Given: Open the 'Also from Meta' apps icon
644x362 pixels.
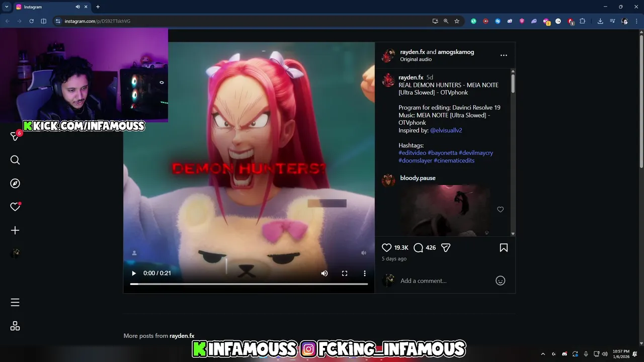Looking at the screenshot, I should click(15, 326).
